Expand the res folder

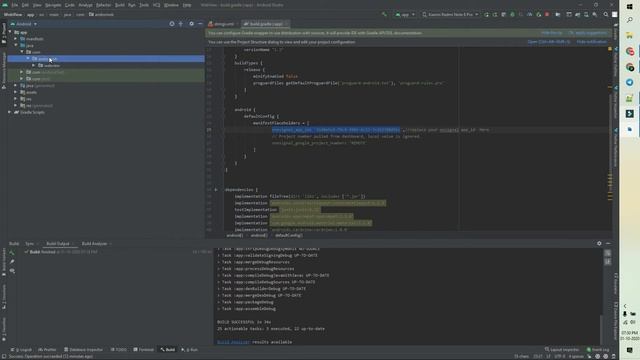[16, 99]
